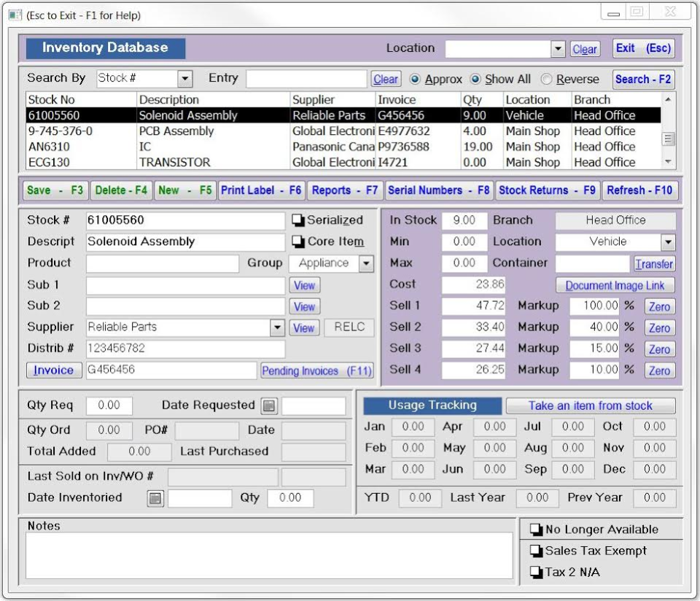Open the Date Inventoried calendar picker
The height and width of the screenshot is (601, 700).
pos(155,498)
